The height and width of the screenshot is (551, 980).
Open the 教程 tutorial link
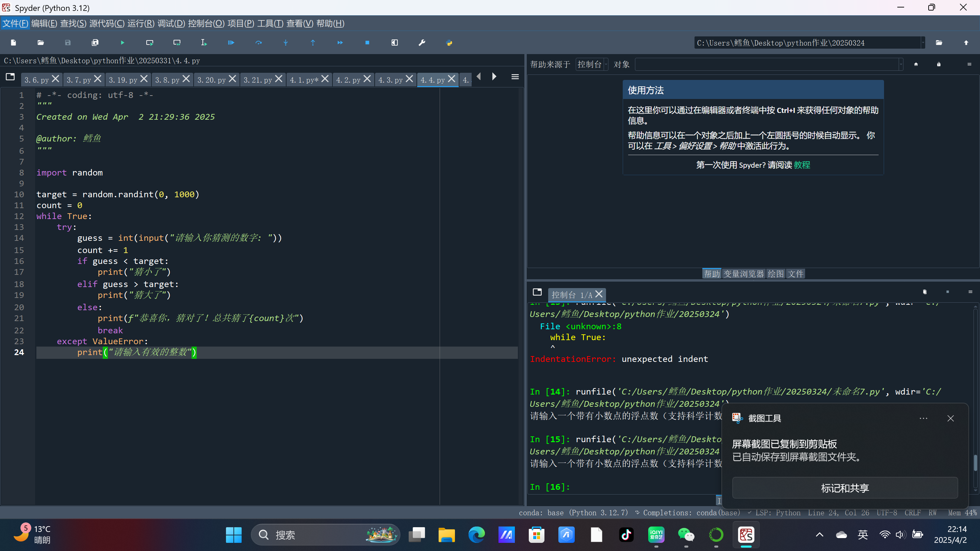click(802, 165)
